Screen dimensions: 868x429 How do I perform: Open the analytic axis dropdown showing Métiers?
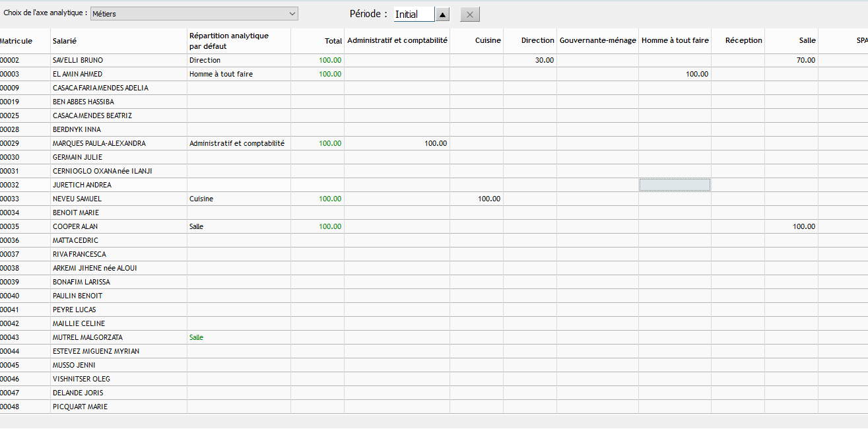pyautogui.click(x=193, y=13)
